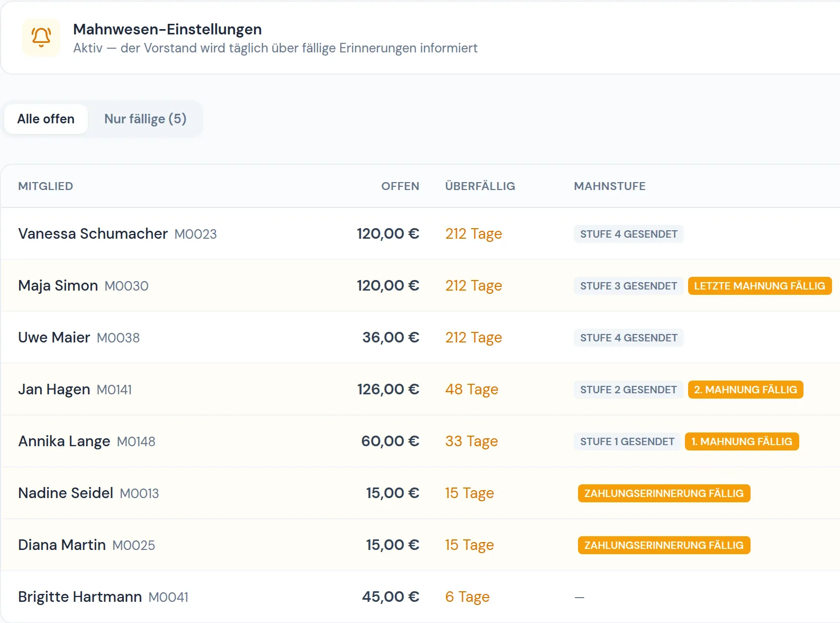Click the 36,00 € open amount
This screenshot has width=840, height=623.
pos(391,337)
